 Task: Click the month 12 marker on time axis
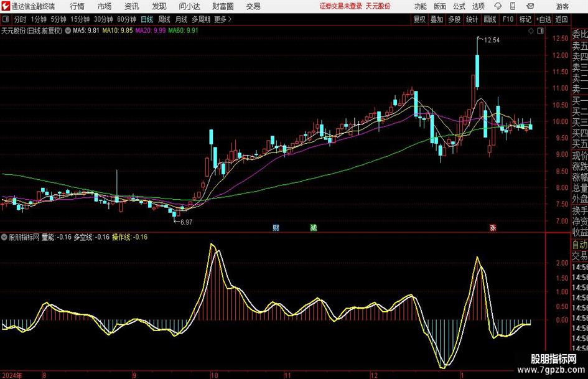coord(373,375)
